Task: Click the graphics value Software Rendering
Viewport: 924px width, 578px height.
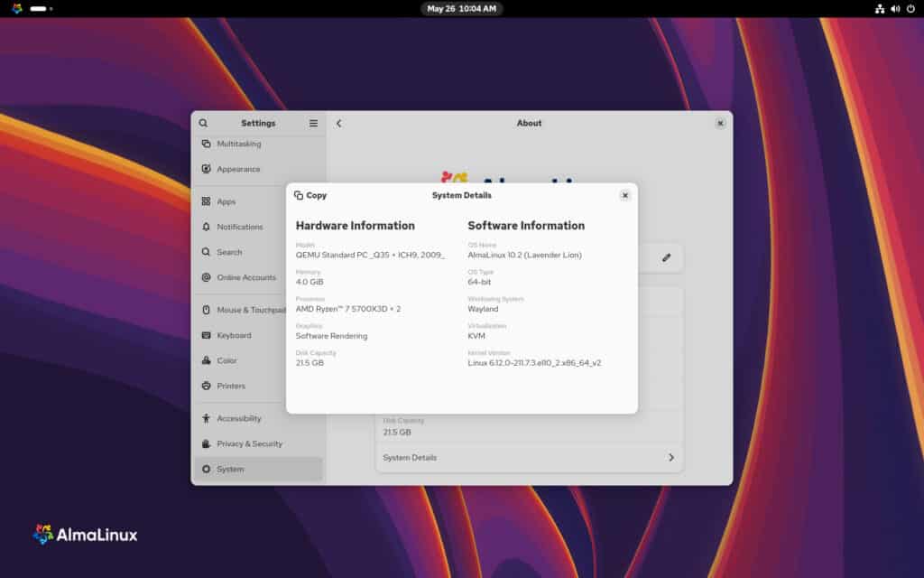Action: 331,336
